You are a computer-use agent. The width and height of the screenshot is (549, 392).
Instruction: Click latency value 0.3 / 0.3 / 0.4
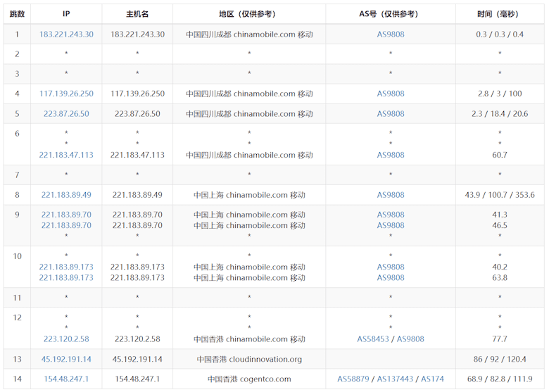(x=499, y=34)
